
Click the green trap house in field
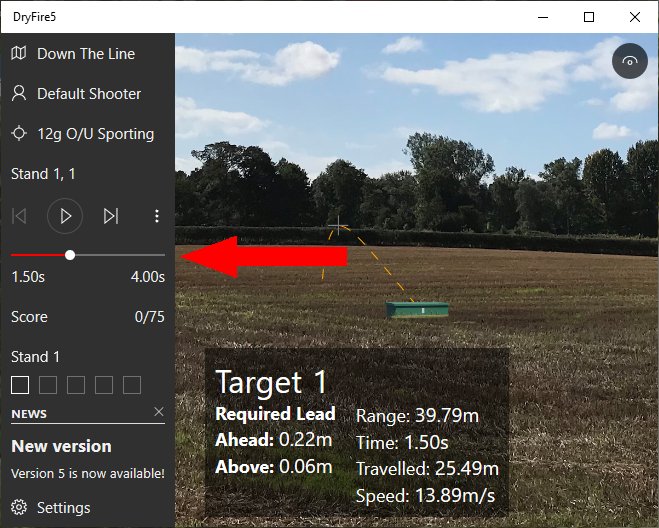pos(418,310)
